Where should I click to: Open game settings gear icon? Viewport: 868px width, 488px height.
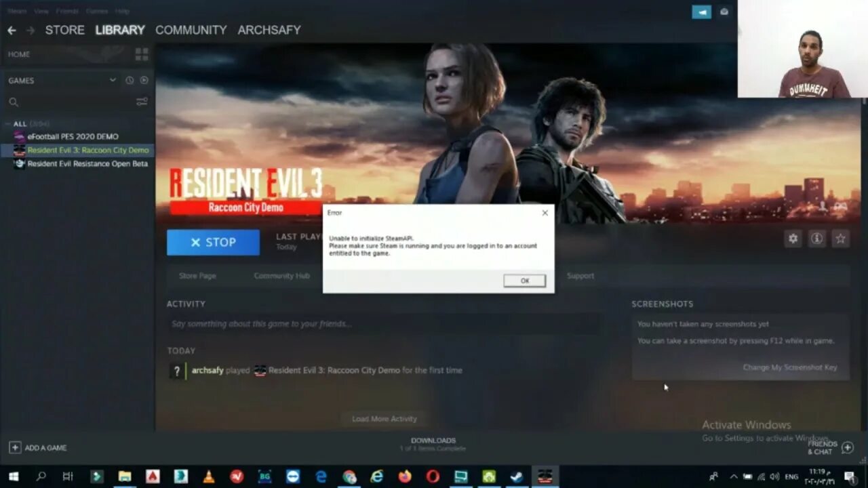793,239
